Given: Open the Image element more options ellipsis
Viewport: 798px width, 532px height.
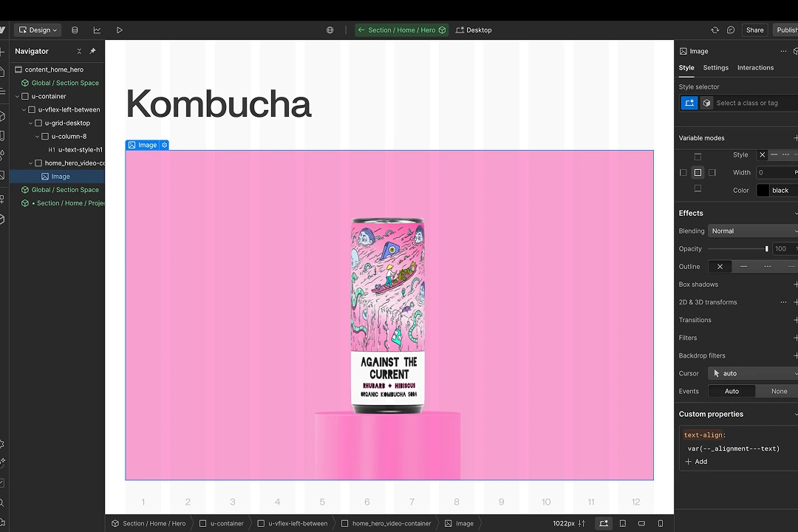Looking at the screenshot, I should (x=783, y=51).
